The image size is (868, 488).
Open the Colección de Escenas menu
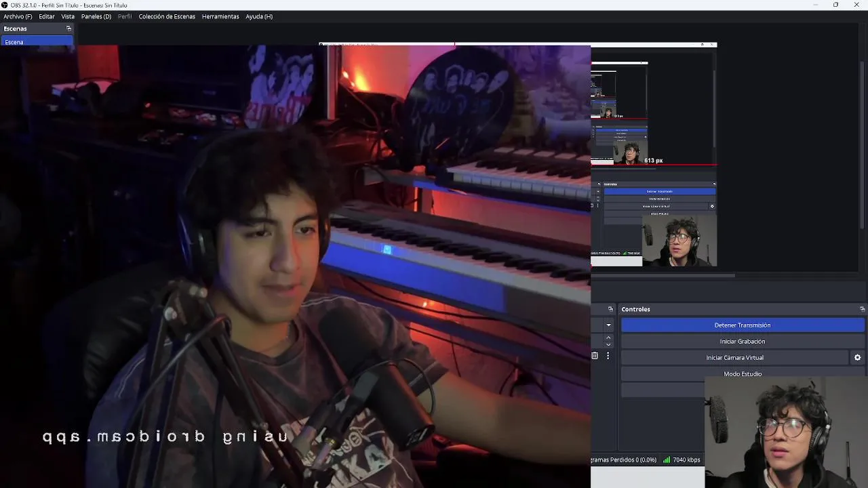(167, 16)
